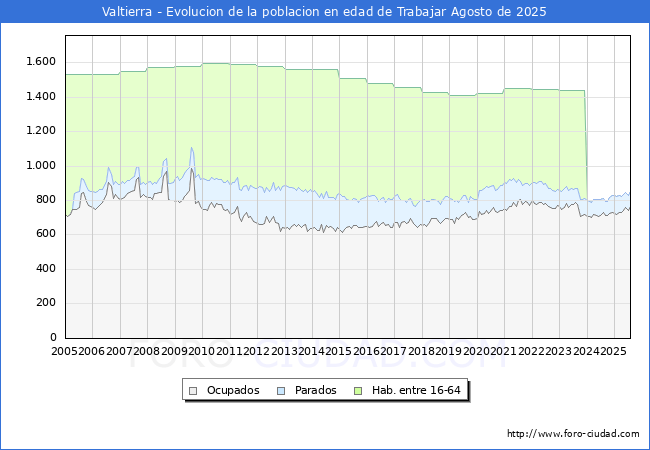Viewport: 650px width, 450px height.
Task: Click the 1.600 y-axis label
Action: (39, 62)
